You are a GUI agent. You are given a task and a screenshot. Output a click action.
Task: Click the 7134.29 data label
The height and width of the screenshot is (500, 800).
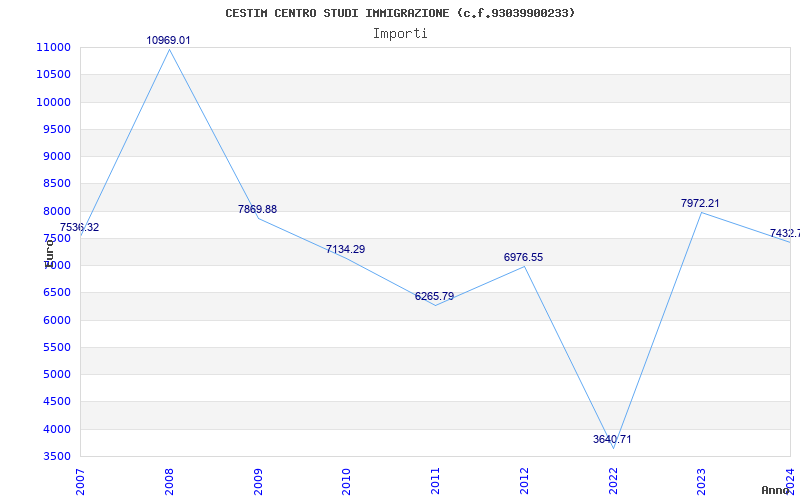(345, 249)
